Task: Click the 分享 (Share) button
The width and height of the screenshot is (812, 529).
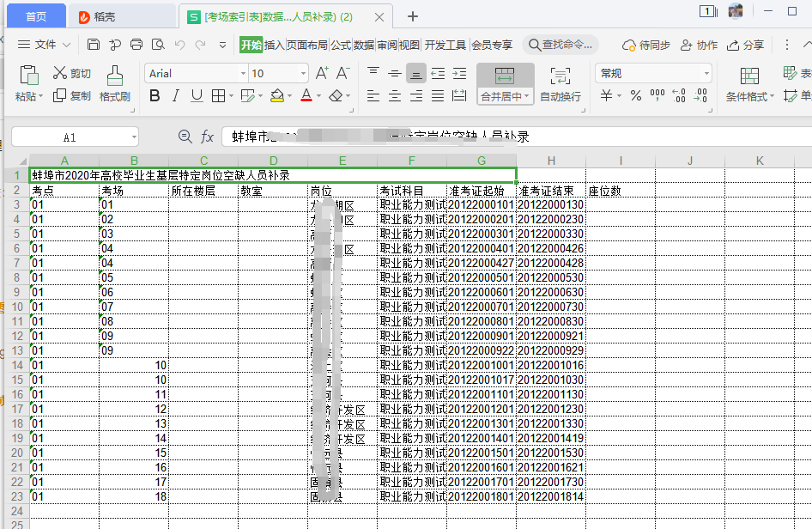Action: point(745,45)
